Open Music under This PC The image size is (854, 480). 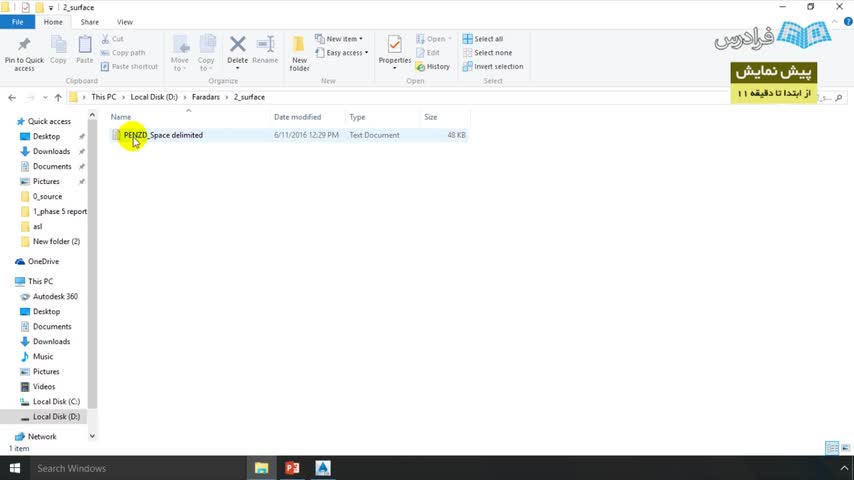[42, 356]
